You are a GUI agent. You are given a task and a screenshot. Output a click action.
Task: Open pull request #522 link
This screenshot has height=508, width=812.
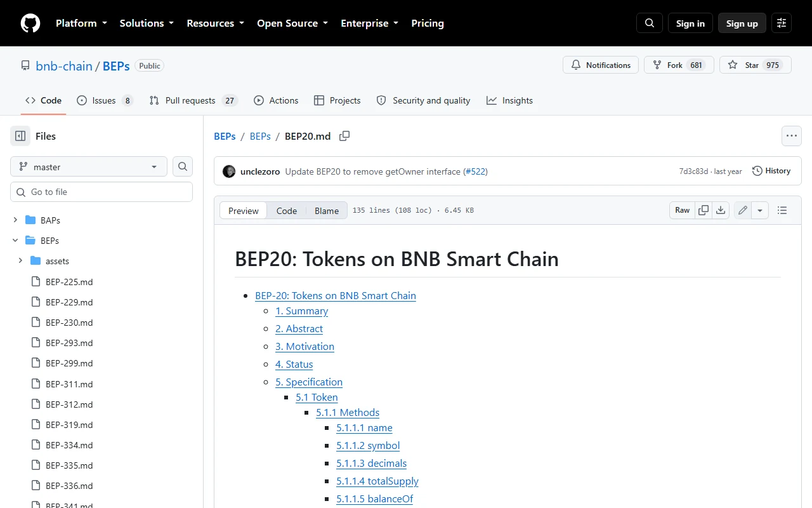pos(475,171)
